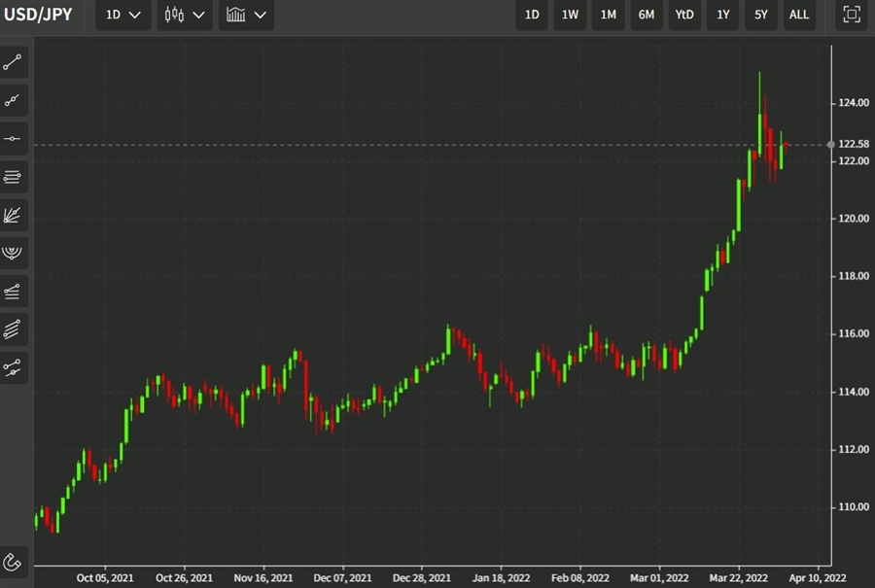Set chart range to 1D
This screenshot has height=588, width=875.
pyautogui.click(x=532, y=15)
